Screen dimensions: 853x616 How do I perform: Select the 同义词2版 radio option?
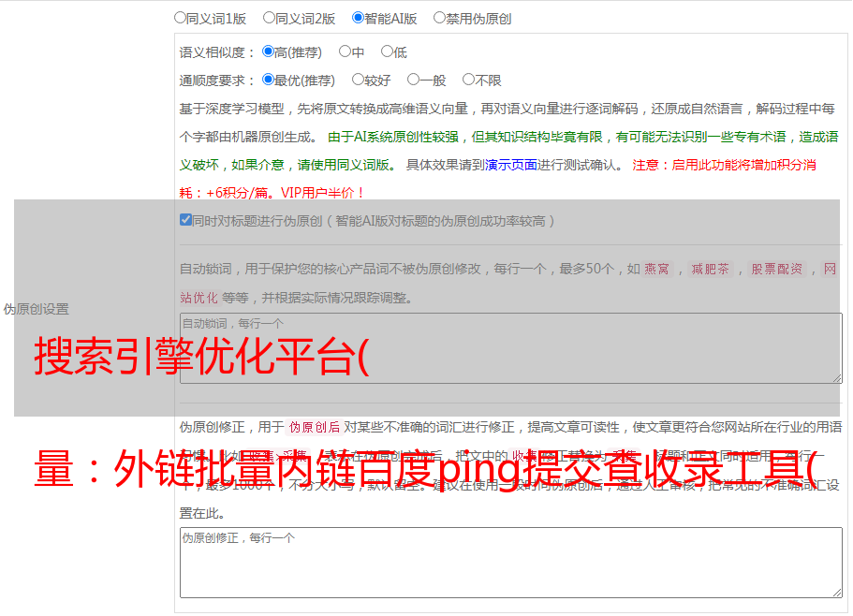269,18
